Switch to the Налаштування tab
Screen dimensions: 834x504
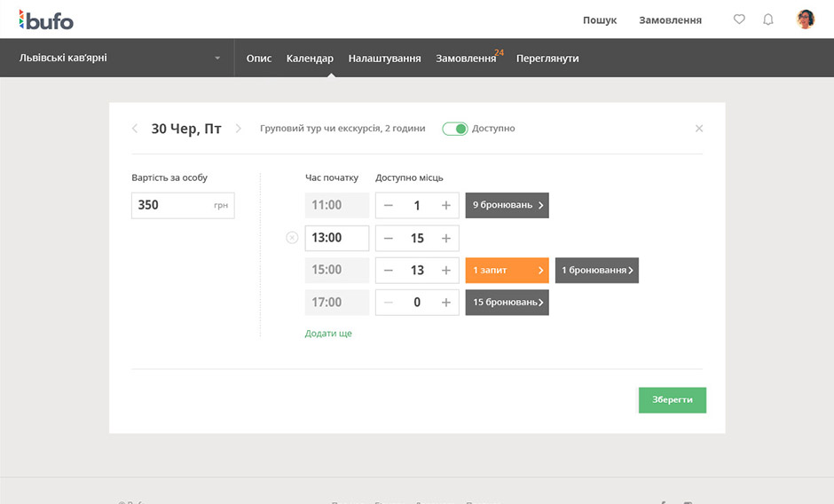point(384,59)
